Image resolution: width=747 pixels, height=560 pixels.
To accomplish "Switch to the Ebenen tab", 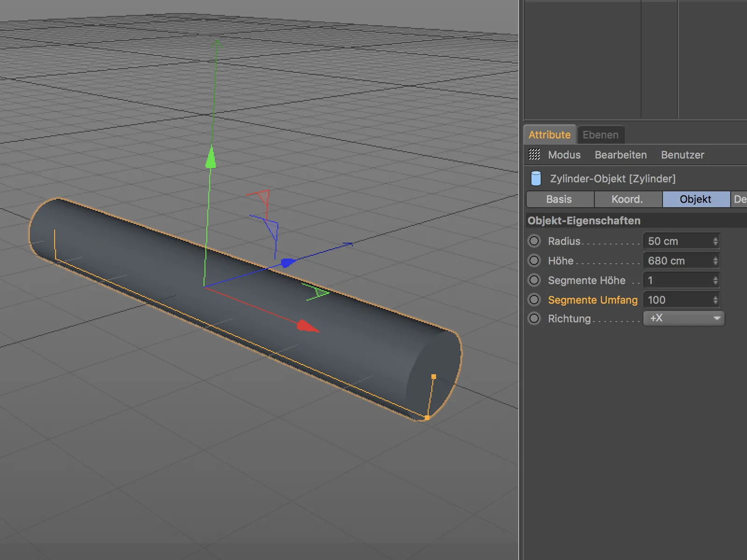I will (x=600, y=135).
